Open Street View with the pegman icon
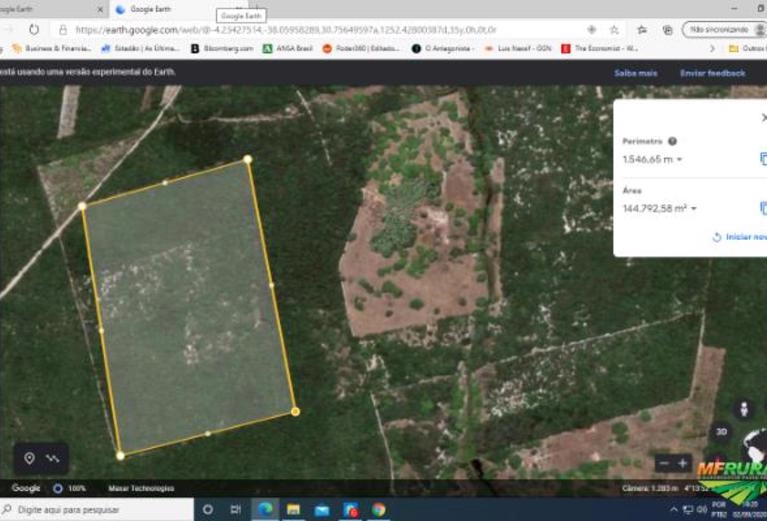Viewport: 767px width, 521px height. coord(744,409)
